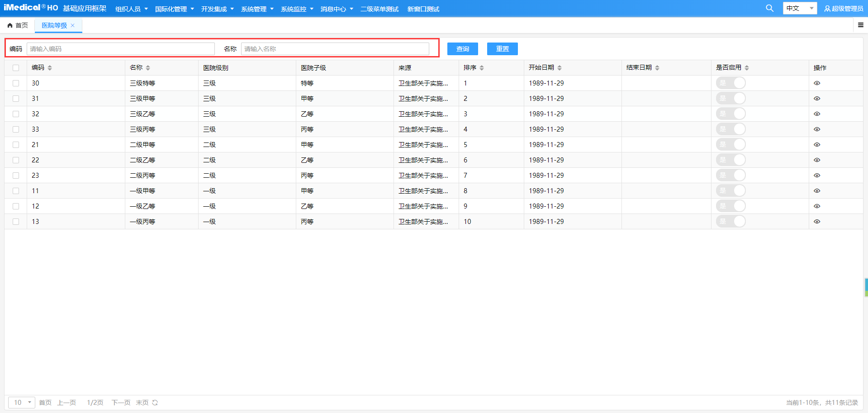Sort by 编码 column sort arrows
The width and height of the screenshot is (868, 413).
pos(50,68)
